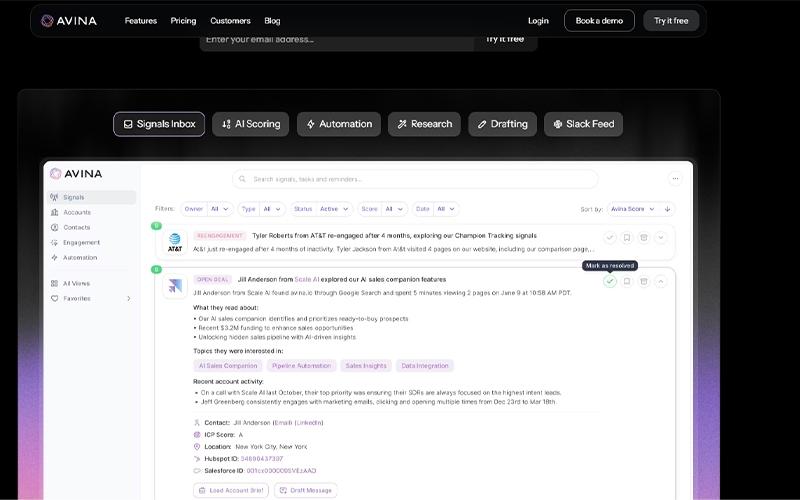
Task: Open the Pricing page
Action: [183, 21]
